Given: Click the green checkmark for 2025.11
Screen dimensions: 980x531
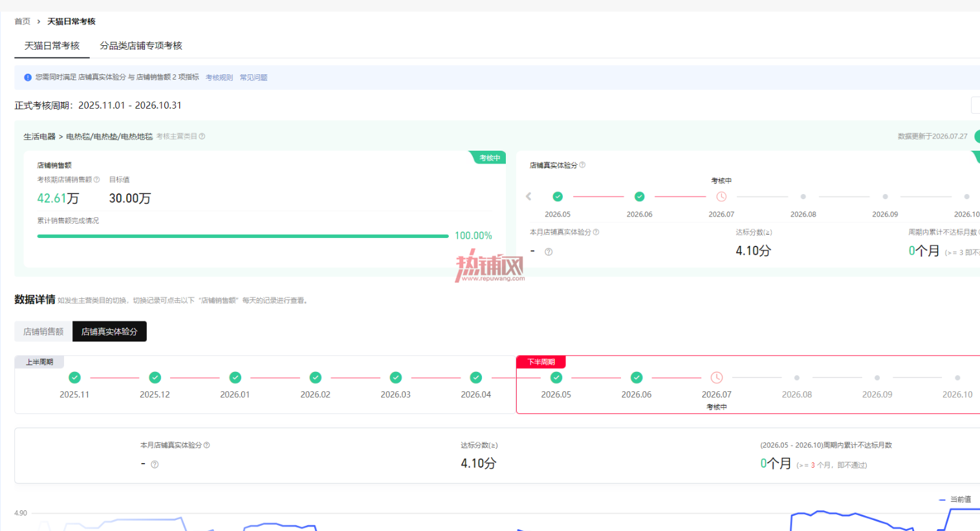Looking at the screenshot, I should tap(75, 378).
